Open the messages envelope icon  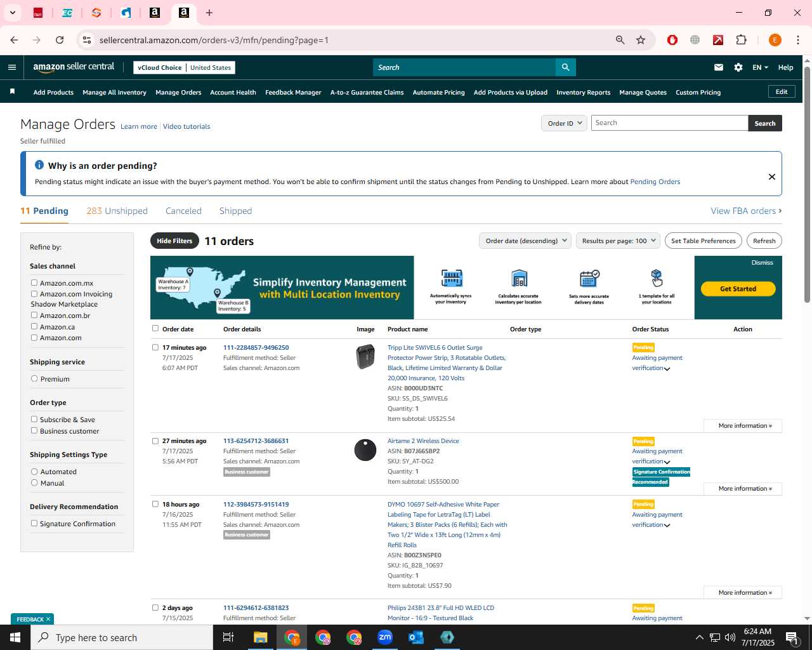(x=719, y=67)
